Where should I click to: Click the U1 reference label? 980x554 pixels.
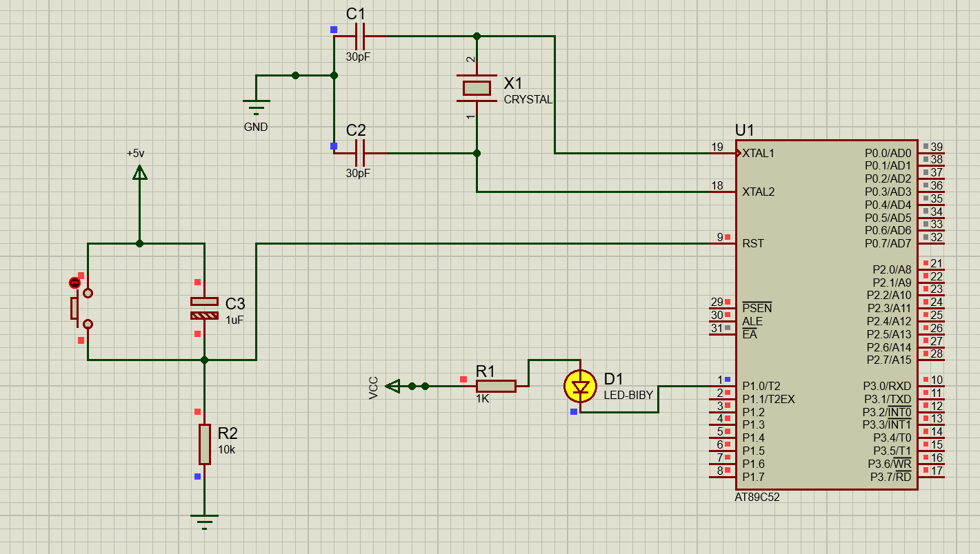[x=745, y=130]
